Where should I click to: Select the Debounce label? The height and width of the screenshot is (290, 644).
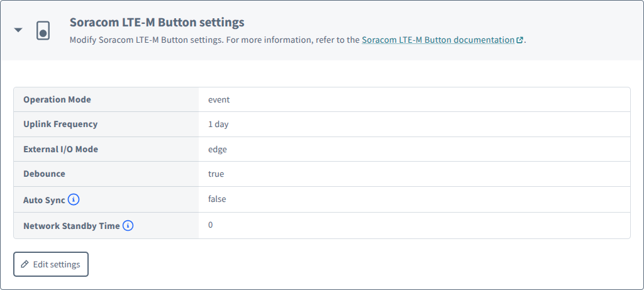coord(45,174)
